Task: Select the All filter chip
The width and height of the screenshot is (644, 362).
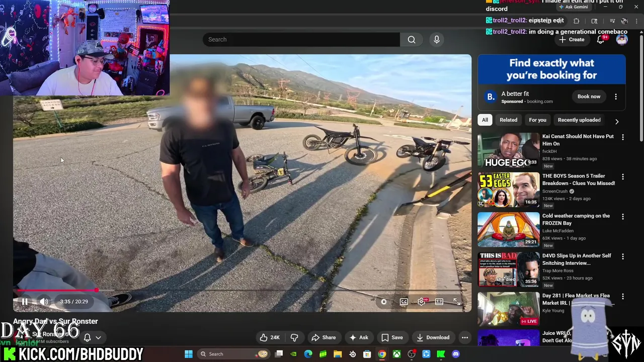Action: pos(485,120)
